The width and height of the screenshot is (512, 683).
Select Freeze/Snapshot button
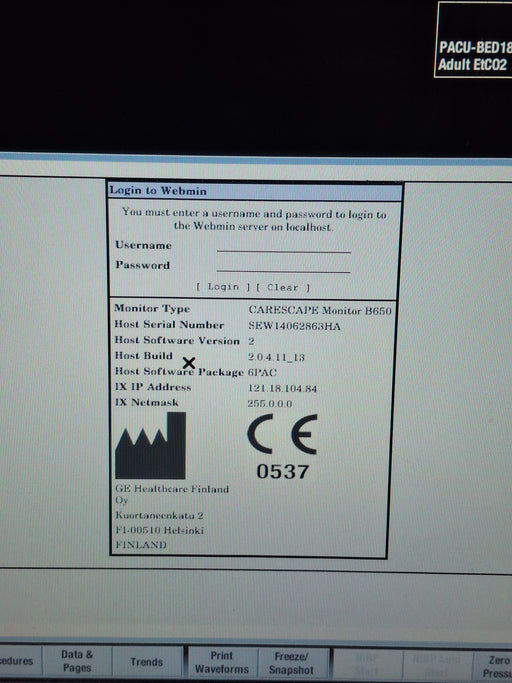coord(292,663)
